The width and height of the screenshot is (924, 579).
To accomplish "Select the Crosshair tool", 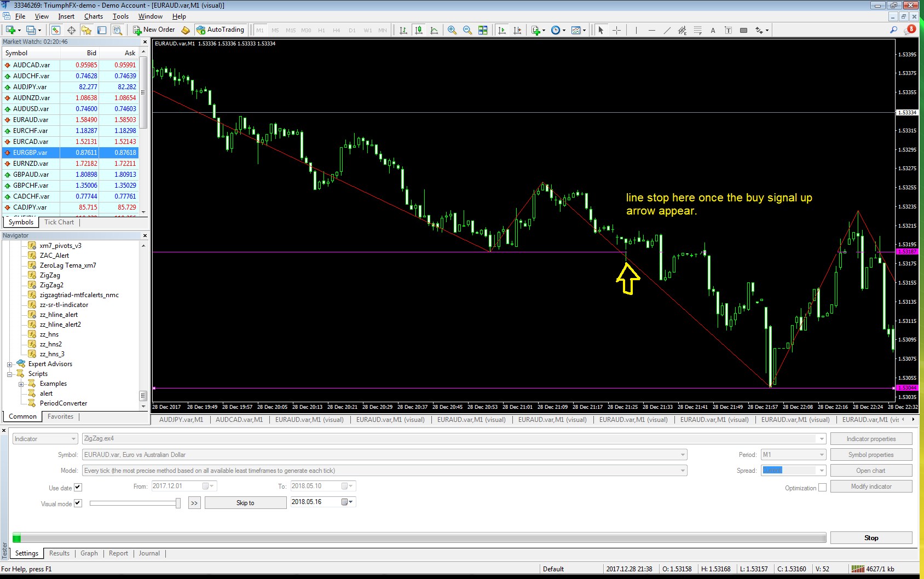I will click(616, 30).
